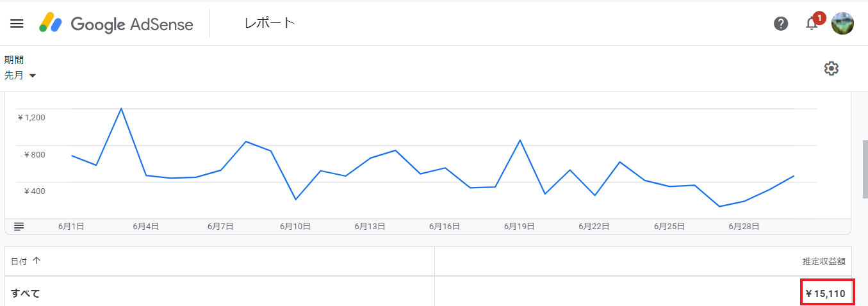Click the レポート page title

270,24
